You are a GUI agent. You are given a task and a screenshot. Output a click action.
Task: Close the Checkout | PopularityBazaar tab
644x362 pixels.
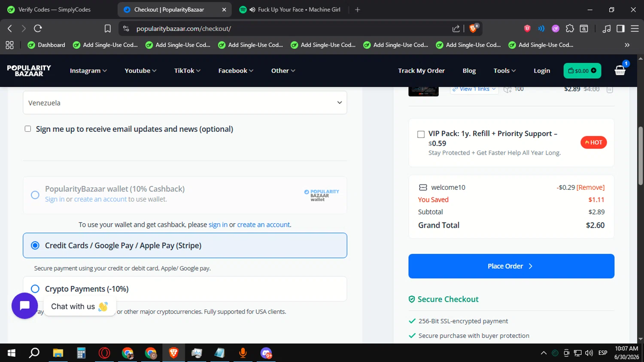[224, 9]
